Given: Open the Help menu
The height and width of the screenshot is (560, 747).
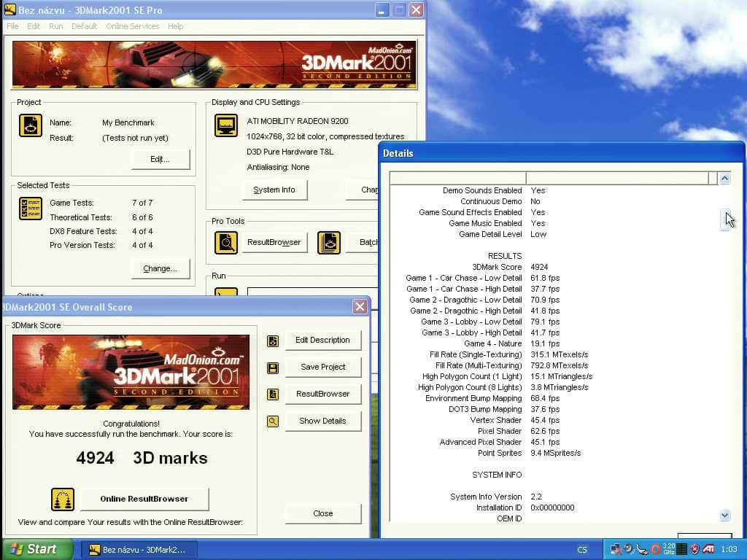Looking at the screenshot, I should (175, 26).
